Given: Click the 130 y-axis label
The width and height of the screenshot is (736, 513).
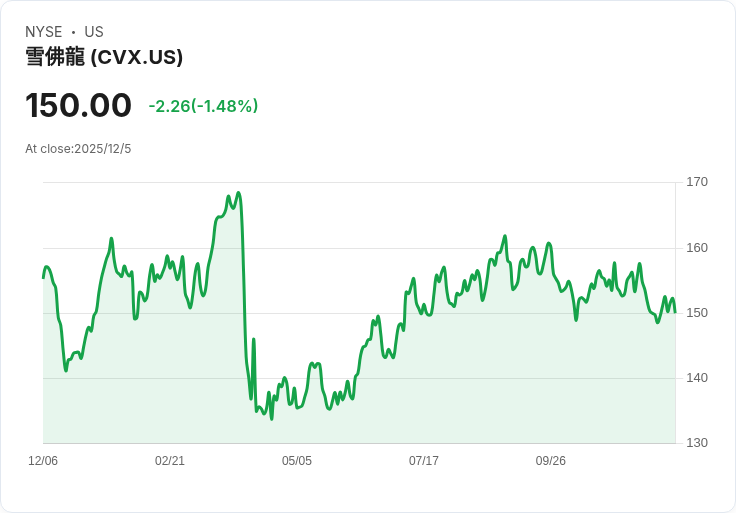Looking at the screenshot, I should coord(697,443).
